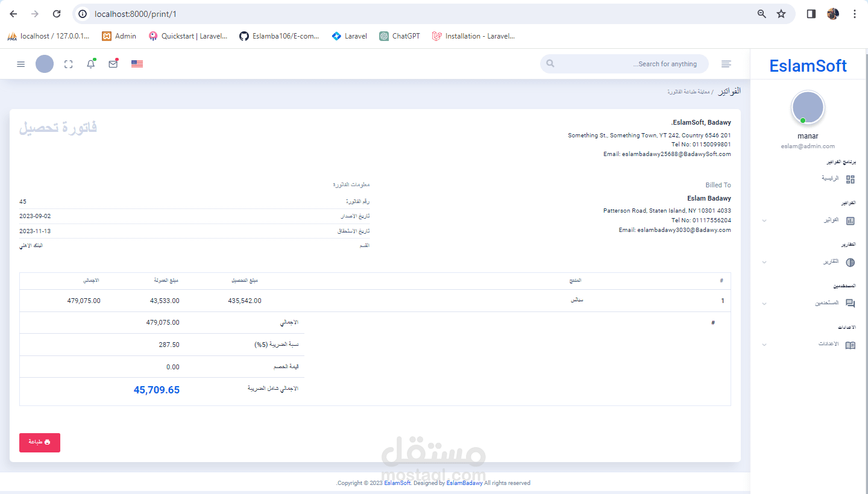This screenshot has height=494, width=868.
Task: Click the red طباعة print button
Action: (40, 442)
